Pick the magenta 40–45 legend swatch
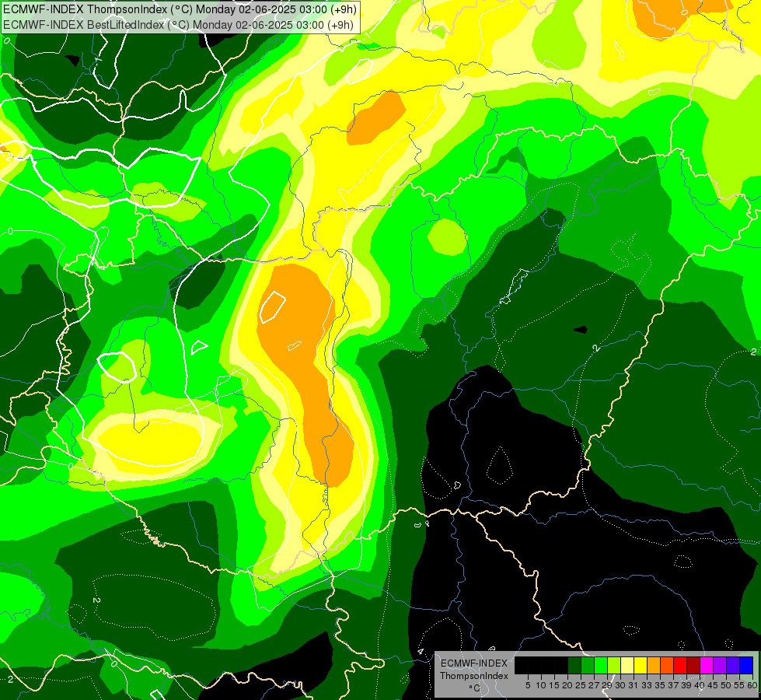Screen dimensions: 761x700 coord(707,665)
